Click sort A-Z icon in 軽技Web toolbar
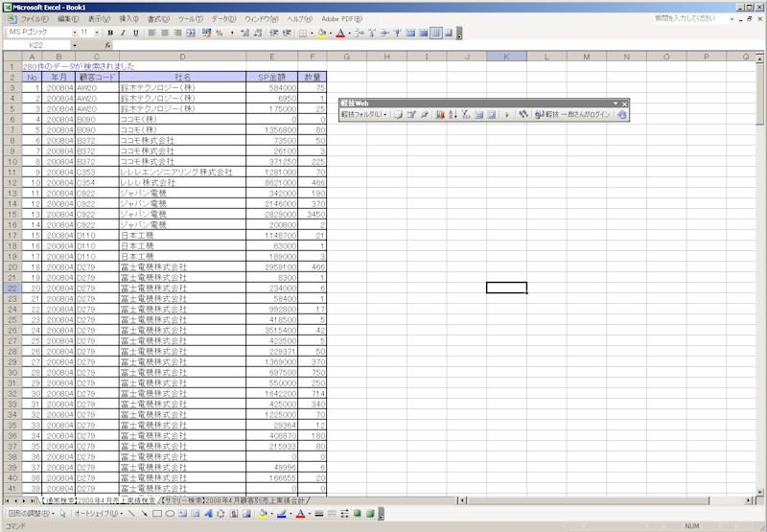The width and height of the screenshot is (767, 532). pyautogui.click(x=453, y=114)
